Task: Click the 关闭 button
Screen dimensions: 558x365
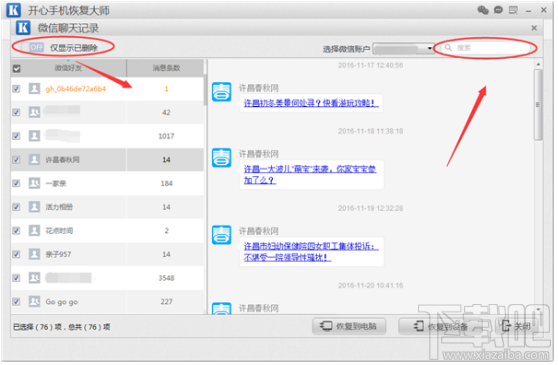Action: click(x=516, y=326)
